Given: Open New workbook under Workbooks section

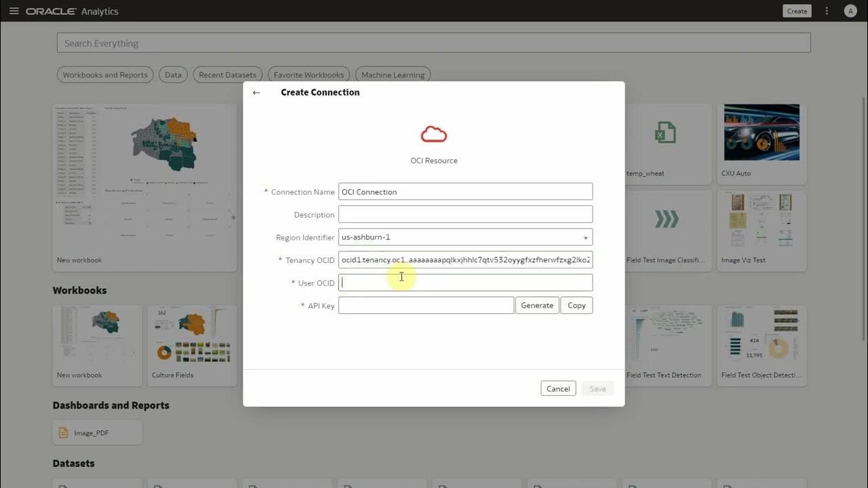Looking at the screenshot, I should click(x=97, y=345).
